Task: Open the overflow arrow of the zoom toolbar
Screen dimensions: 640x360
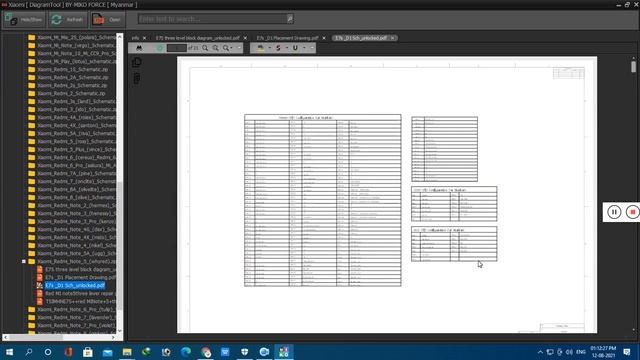Action: (x=240, y=48)
